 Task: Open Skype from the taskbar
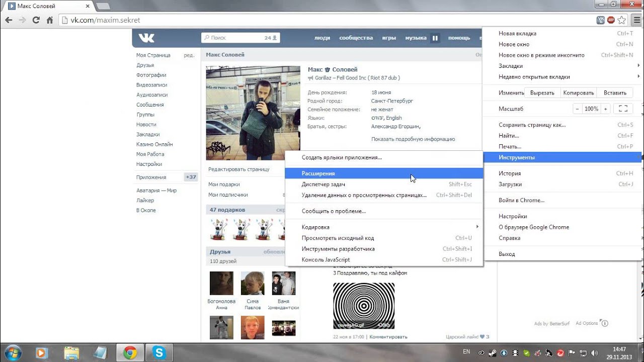pos(159,352)
